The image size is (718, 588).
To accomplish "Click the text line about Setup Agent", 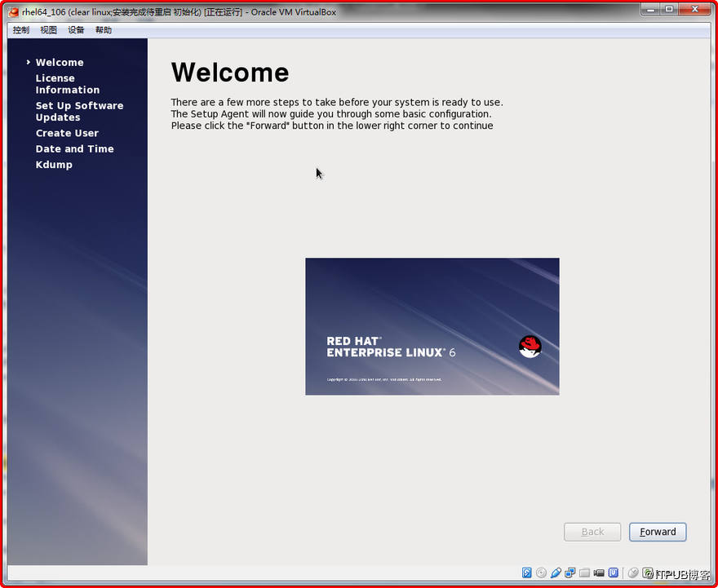I will (x=331, y=113).
